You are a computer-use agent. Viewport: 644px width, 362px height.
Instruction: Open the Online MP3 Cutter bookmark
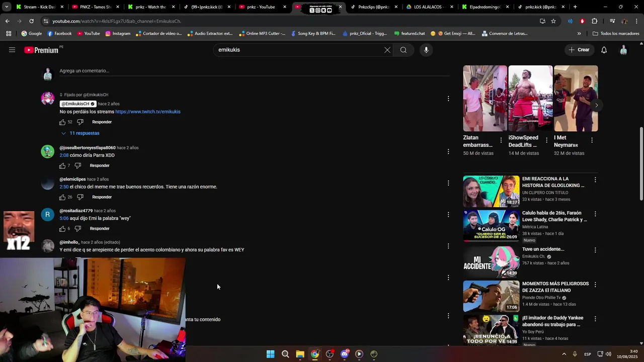click(262, 34)
